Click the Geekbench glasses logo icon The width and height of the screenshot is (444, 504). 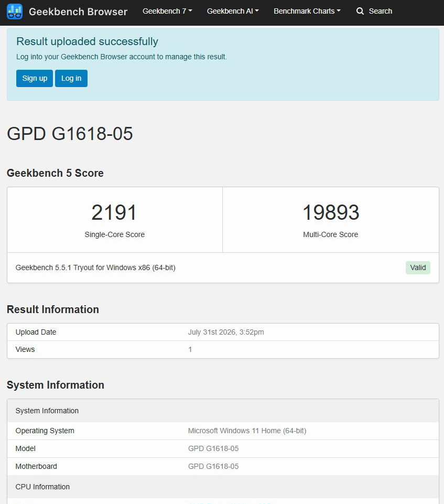click(15, 11)
